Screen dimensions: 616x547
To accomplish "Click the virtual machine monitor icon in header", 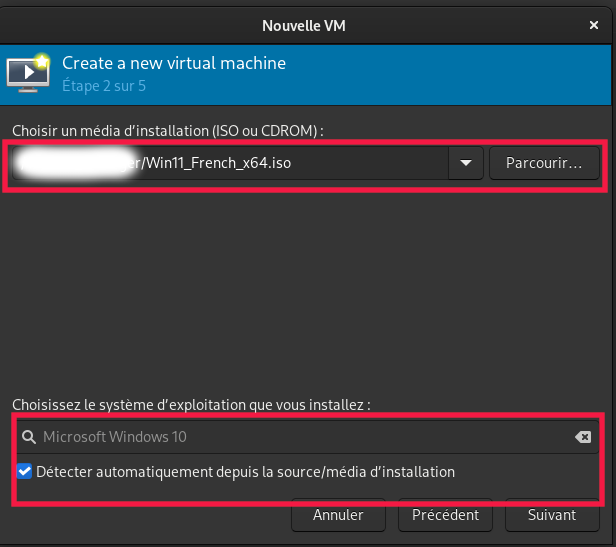I will click(x=27, y=73).
